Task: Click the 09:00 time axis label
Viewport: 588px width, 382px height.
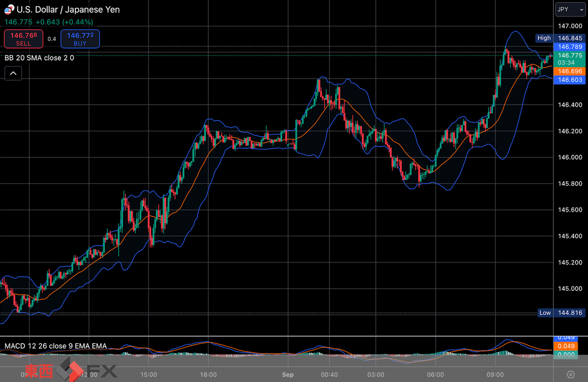Action: pos(495,375)
